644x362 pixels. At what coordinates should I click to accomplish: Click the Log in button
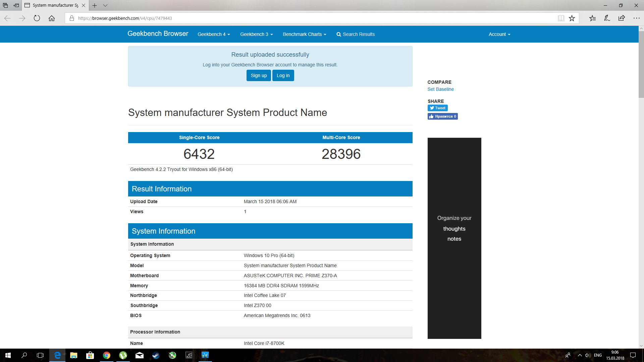(283, 75)
